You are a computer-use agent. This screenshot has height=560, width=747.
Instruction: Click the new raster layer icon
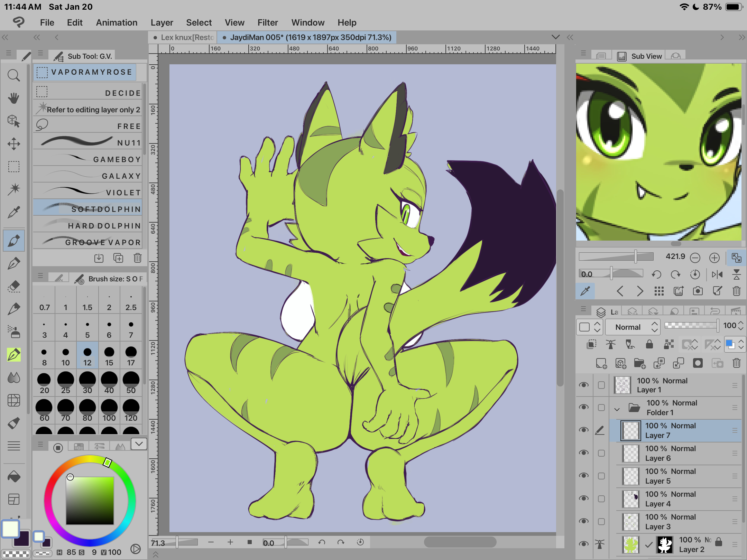click(601, 363)
